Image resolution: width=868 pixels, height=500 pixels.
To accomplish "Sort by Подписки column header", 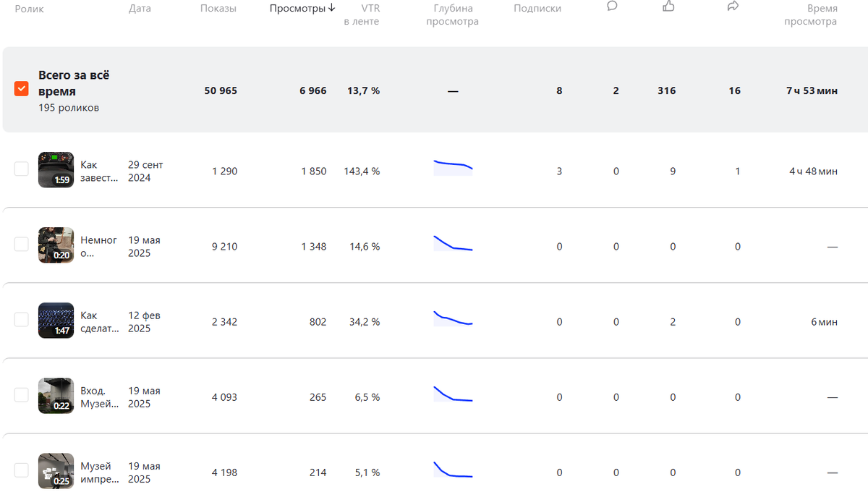I will pos(537,9).
